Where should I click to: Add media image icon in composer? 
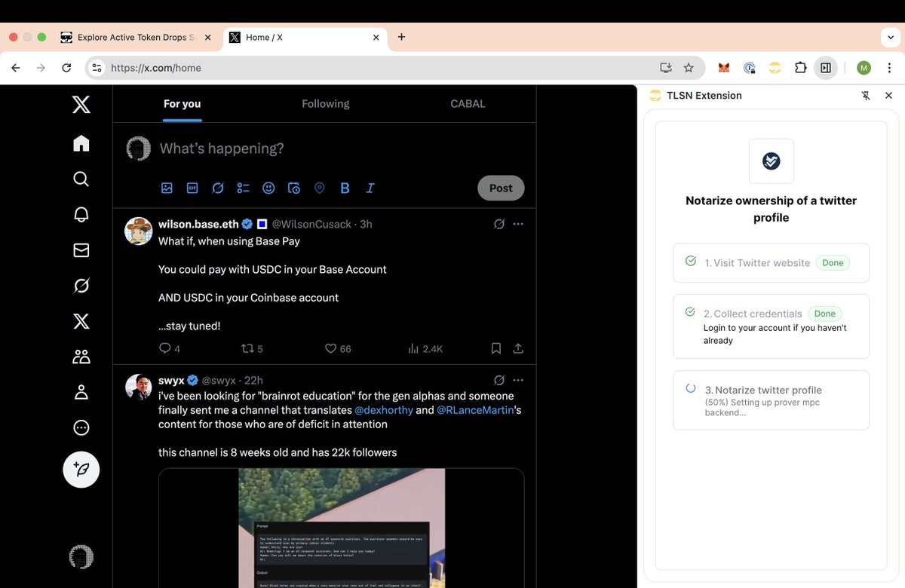click(x=167, y=188)
